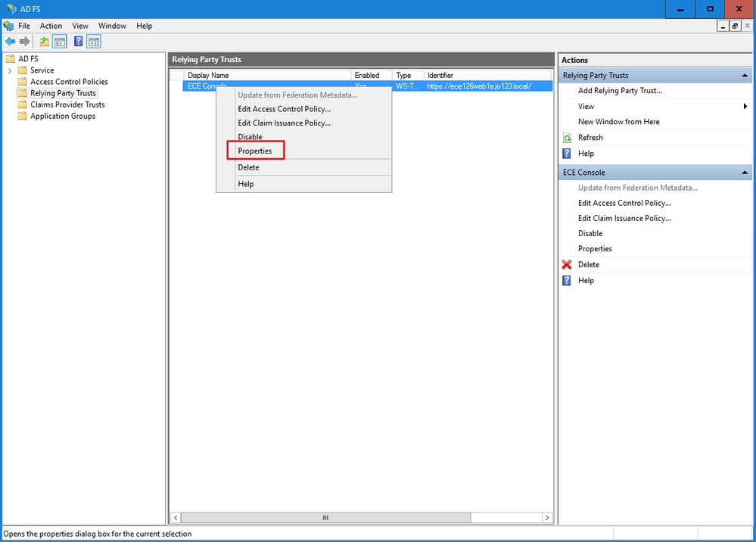The width and height of the screenshot is (756, 542).
Task: Click the up one level folder icon
Action: [x=45, y=42]
